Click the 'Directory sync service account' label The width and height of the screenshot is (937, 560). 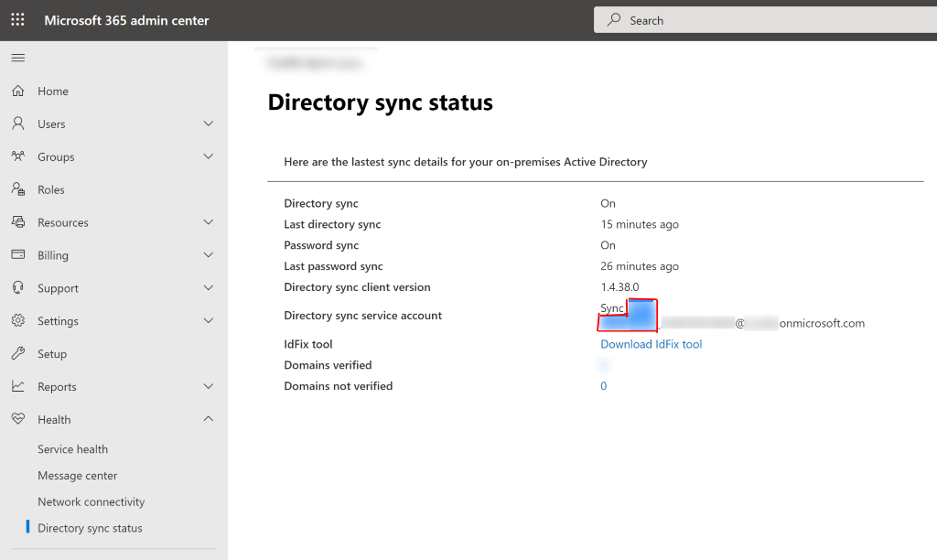click(x=362, y=316)
